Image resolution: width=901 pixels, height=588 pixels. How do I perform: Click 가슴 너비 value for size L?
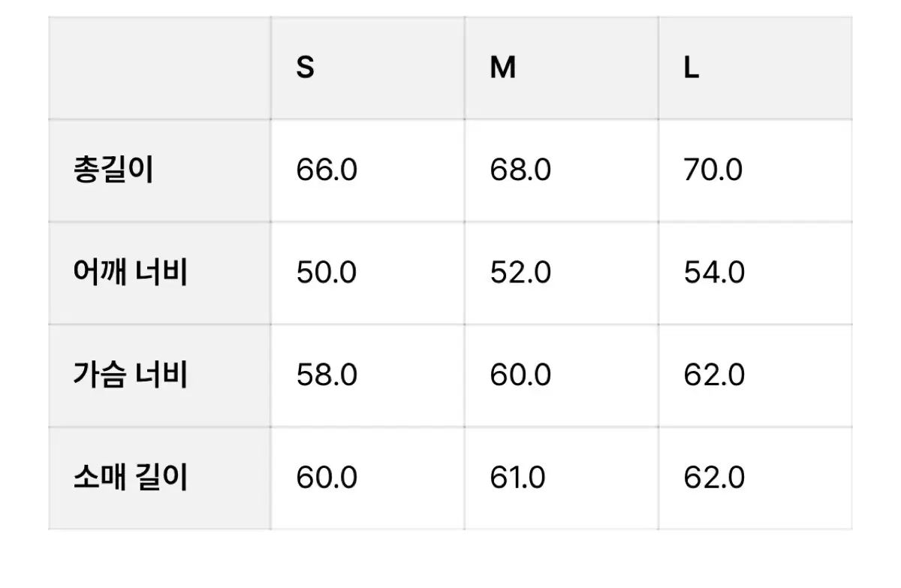click(x=714, y=375)
